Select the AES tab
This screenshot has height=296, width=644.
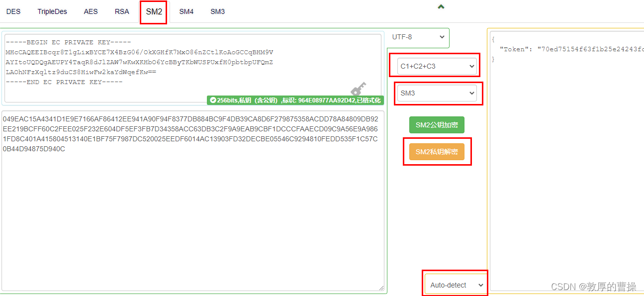91,11
